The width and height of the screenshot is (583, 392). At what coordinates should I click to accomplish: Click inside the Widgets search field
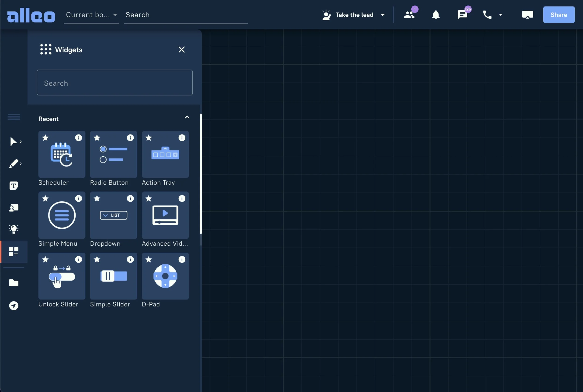pos(114,83)
